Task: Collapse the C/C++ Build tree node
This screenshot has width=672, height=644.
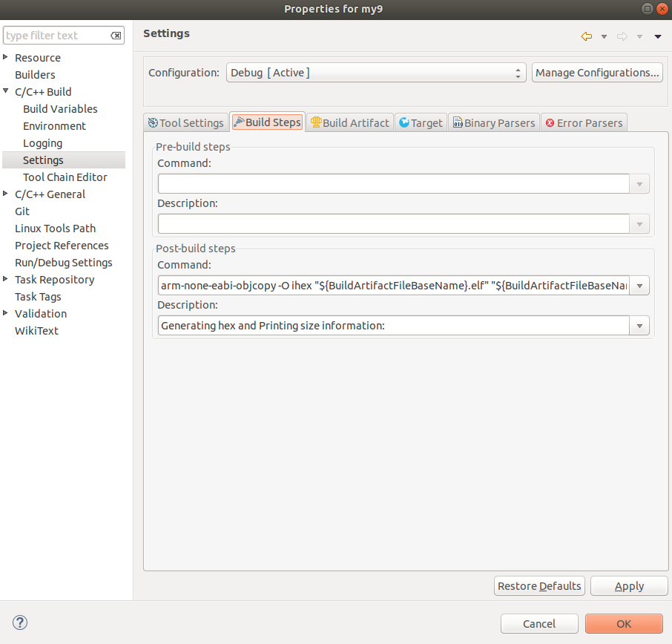Action: point(6,92)
